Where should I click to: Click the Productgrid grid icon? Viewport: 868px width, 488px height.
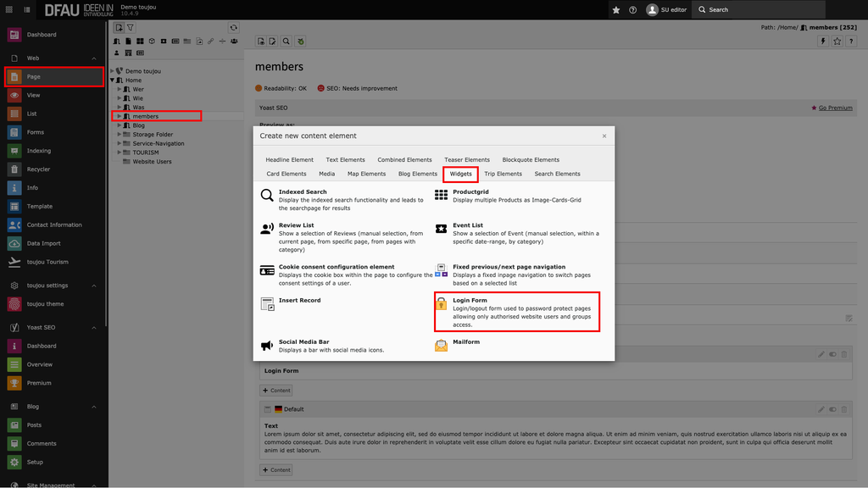tap(441, 196)
